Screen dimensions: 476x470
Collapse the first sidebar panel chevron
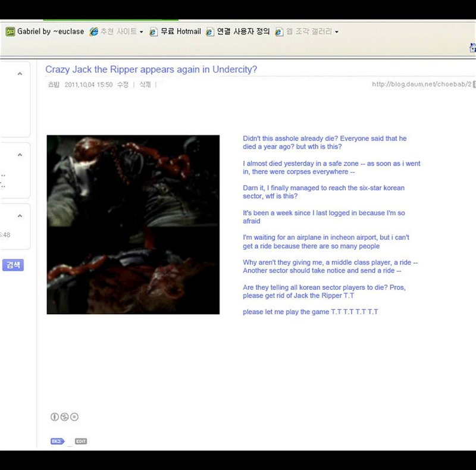click(20, 74)
